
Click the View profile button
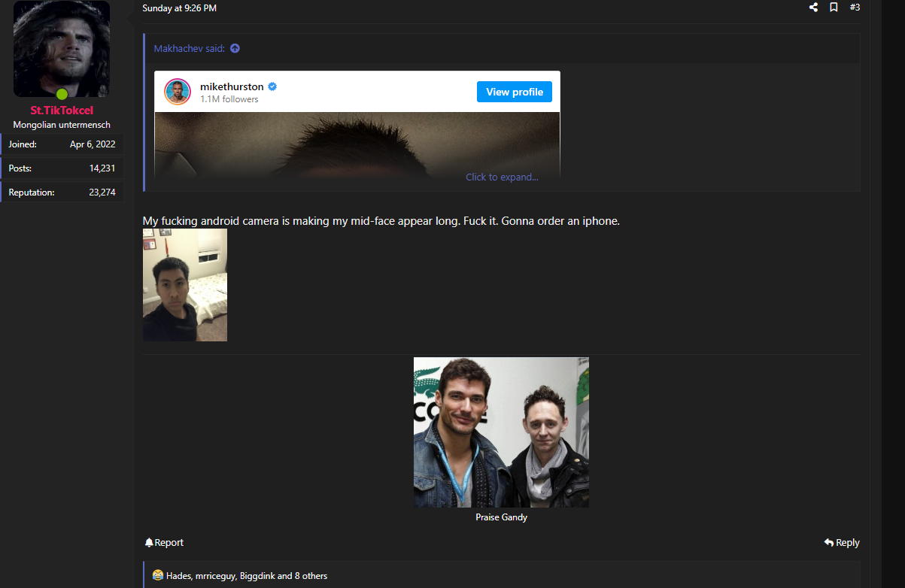515,92
